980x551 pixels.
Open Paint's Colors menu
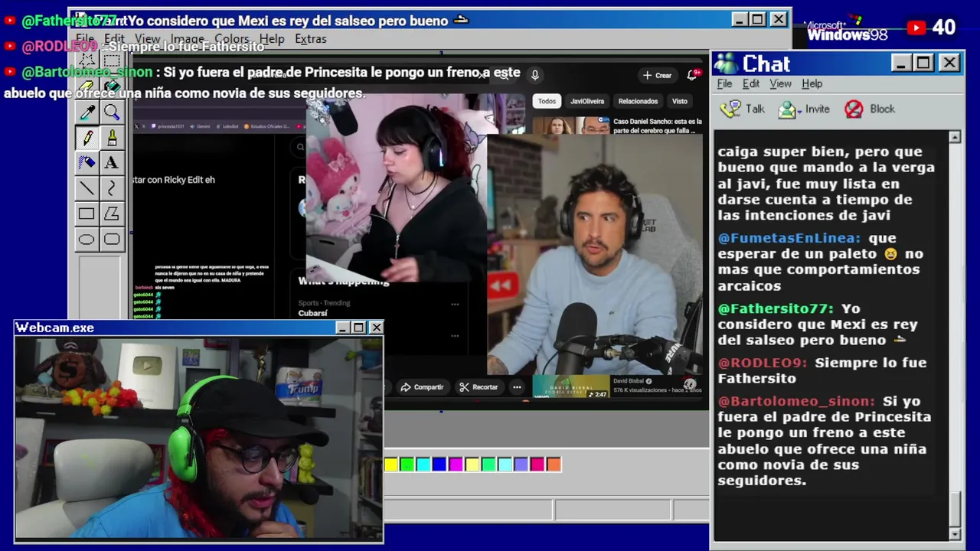tap(232, 39)
